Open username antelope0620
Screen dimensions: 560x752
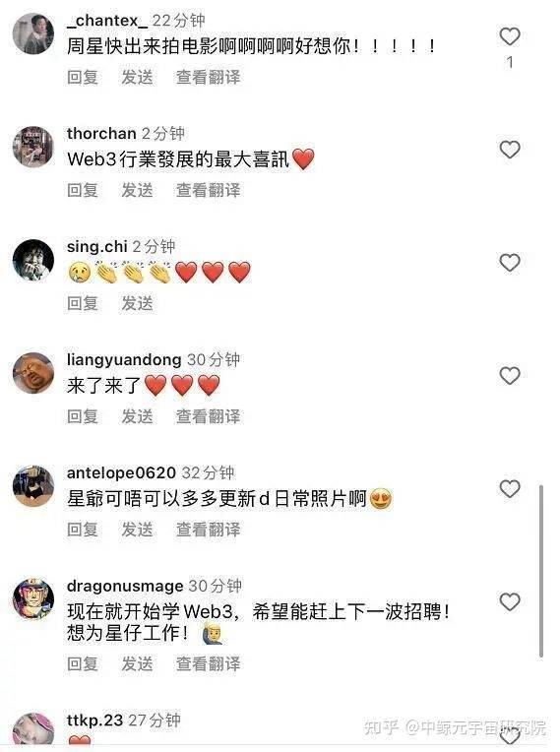121,472
